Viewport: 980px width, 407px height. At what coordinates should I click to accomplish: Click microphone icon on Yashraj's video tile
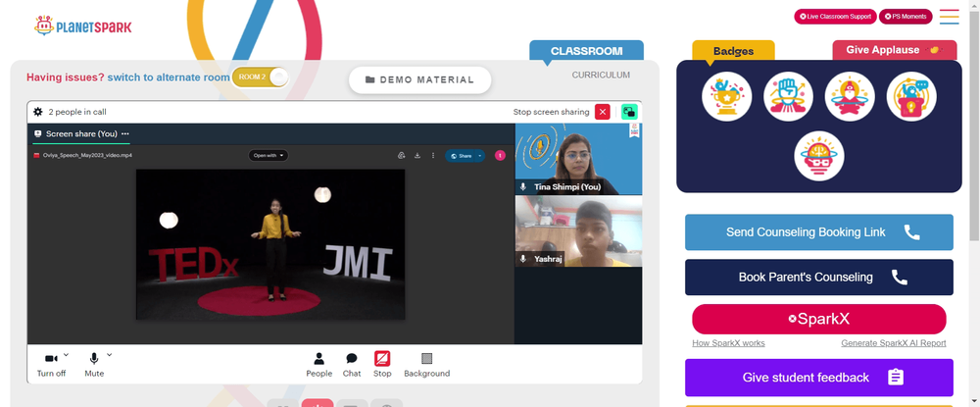point(523,259)
